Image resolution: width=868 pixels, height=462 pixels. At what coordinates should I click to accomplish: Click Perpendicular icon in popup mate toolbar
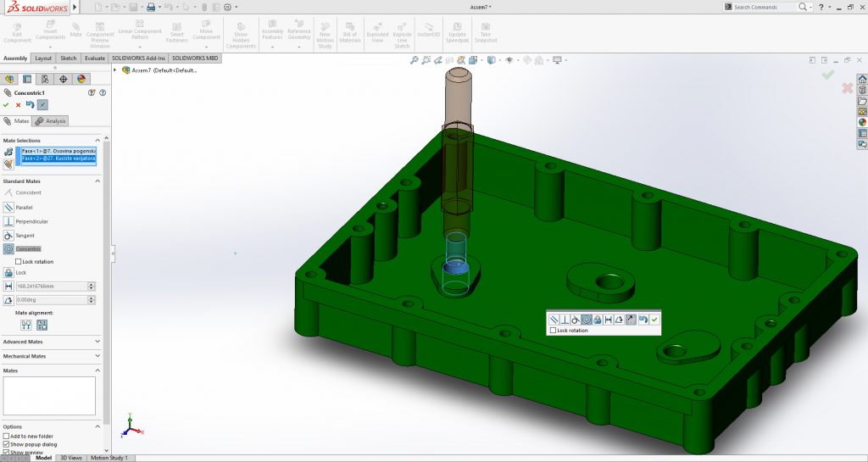[x=565, y=320]
